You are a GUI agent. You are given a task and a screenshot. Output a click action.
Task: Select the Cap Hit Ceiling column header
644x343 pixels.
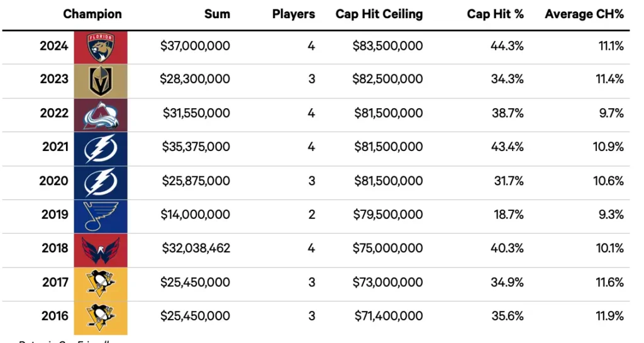tap(379, 14)
